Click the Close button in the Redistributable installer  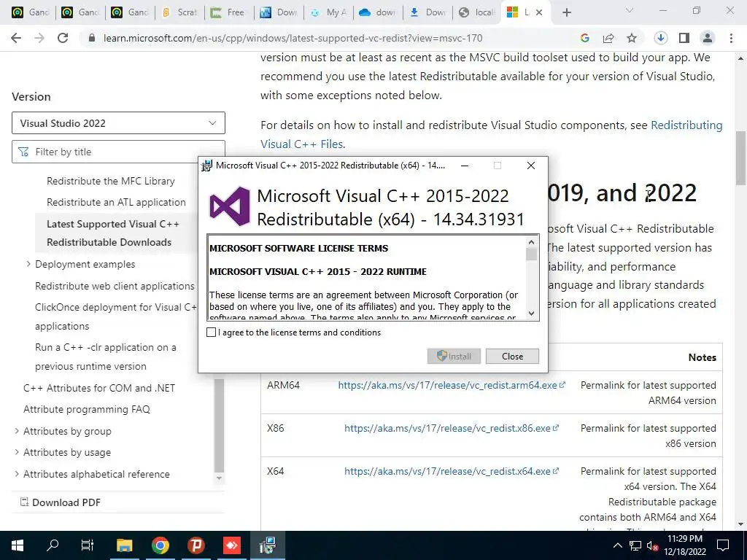point(512,356)
